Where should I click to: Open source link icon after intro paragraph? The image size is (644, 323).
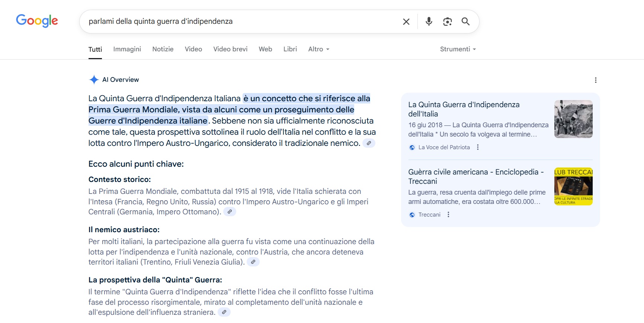pyautogui.click(x=369, y=143)
